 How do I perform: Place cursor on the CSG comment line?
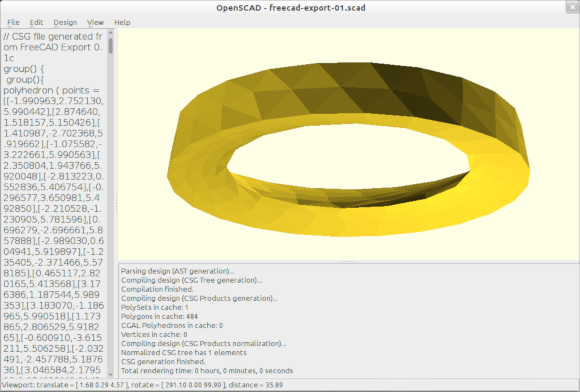click(x=53, y=47)
